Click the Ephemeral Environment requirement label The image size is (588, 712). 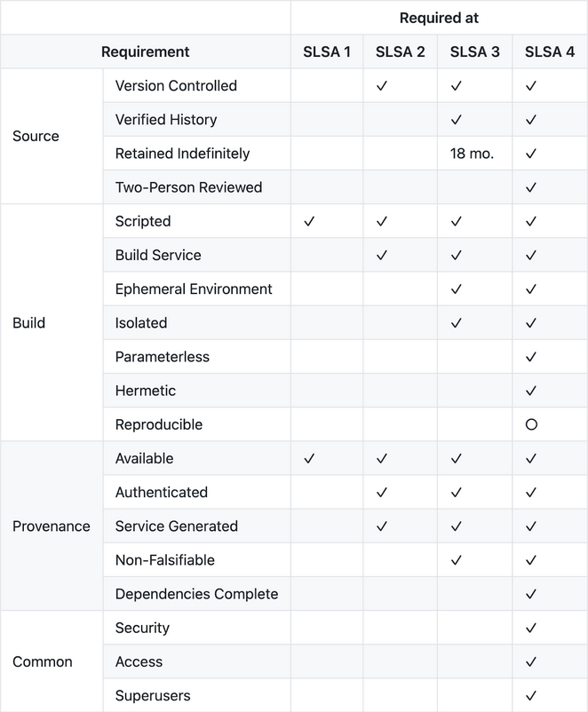coord(194,289)
